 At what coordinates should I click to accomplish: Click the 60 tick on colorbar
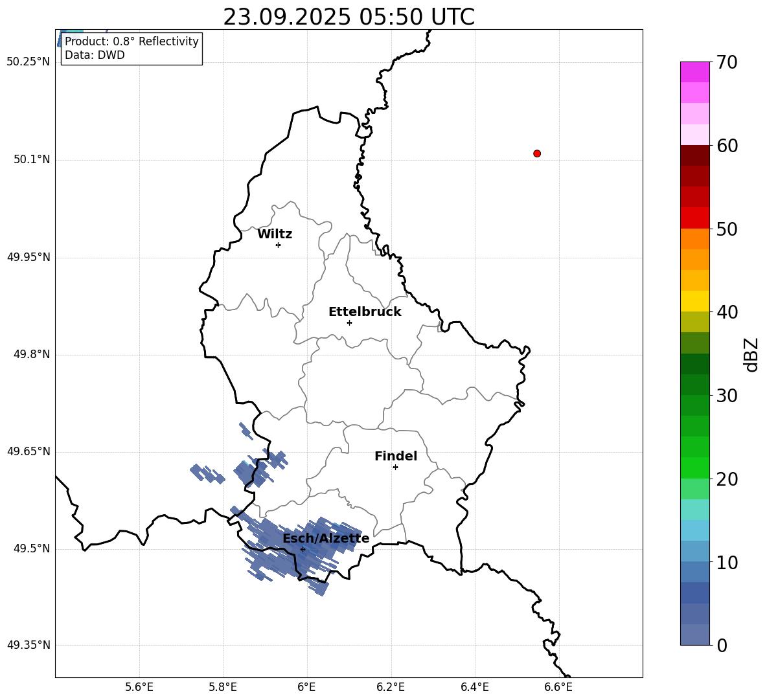click(x=727, y=146)
